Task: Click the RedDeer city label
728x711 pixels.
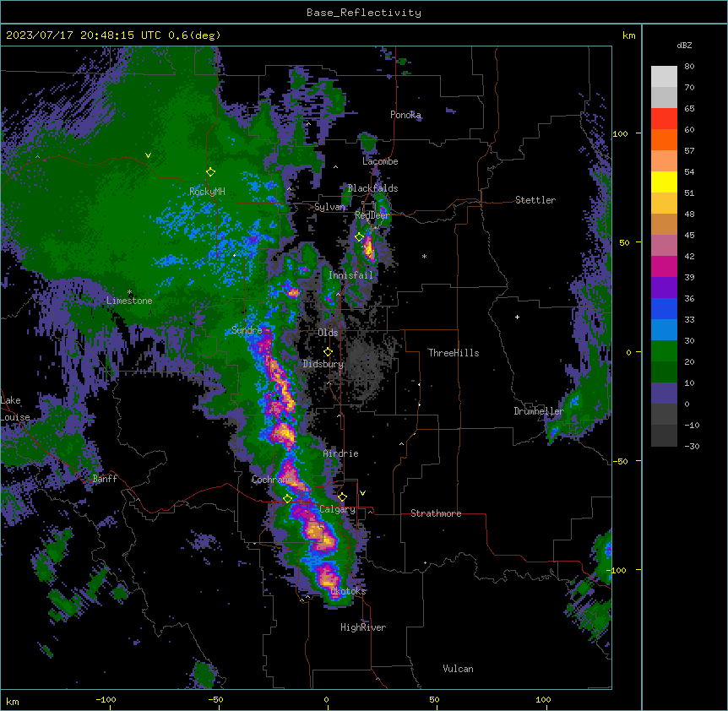Action: [372, 215]
